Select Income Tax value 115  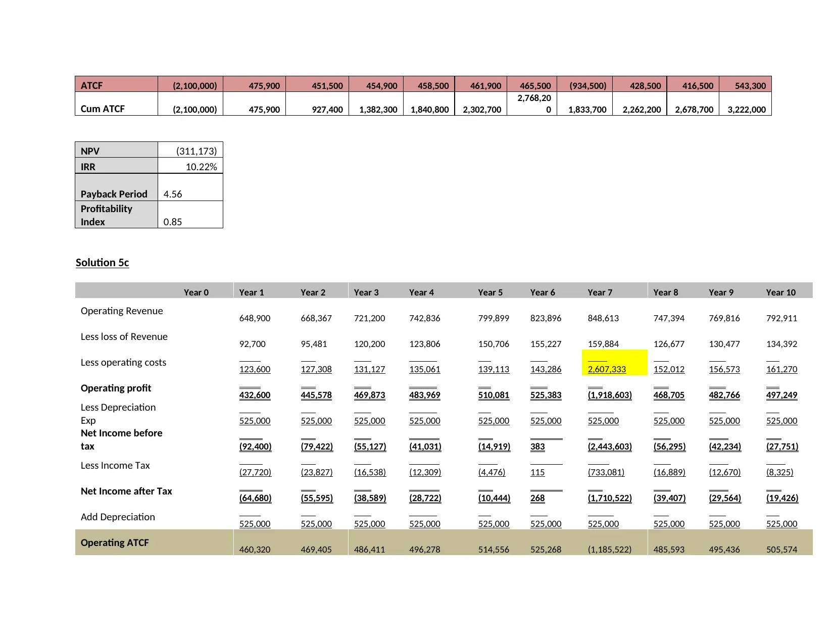537,472
